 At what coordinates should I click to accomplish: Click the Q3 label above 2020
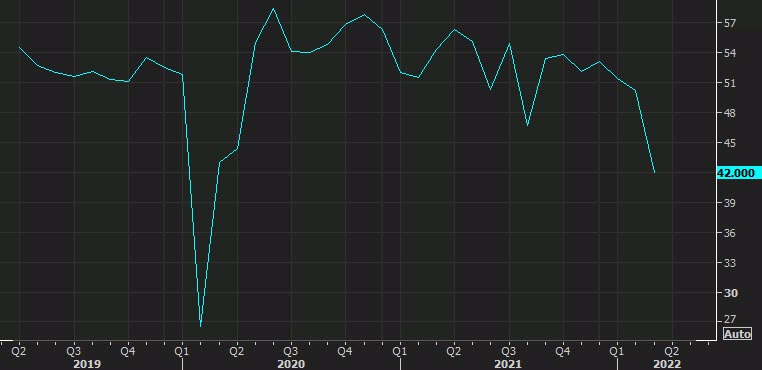291,351
